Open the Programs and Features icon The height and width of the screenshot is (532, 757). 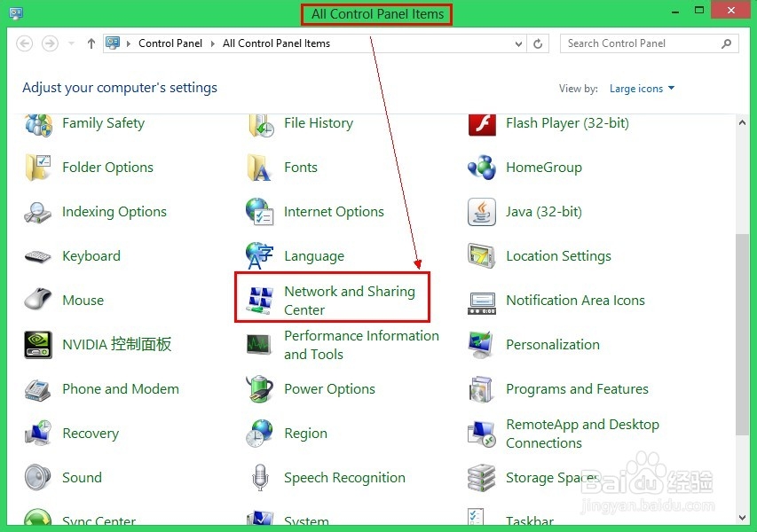pyautogui.click(x=481, y=389)
